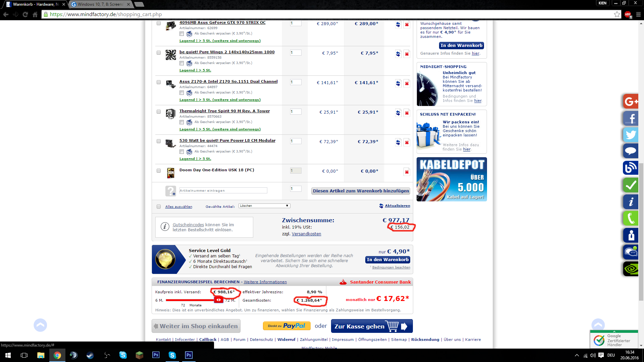Viewport: 644px width, 362px height.
Task: Refresh the GTX 970 STRIX OC quantity
Action: pos(398,24)
